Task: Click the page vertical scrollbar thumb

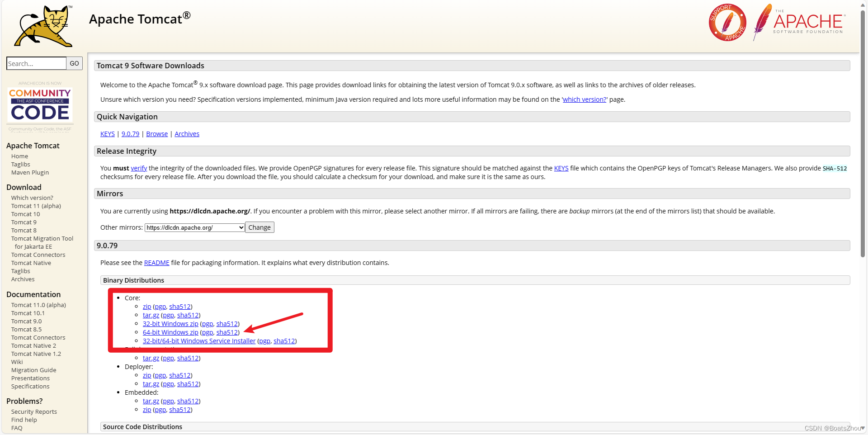Action: pyautogui.click(x=863, y=133)
